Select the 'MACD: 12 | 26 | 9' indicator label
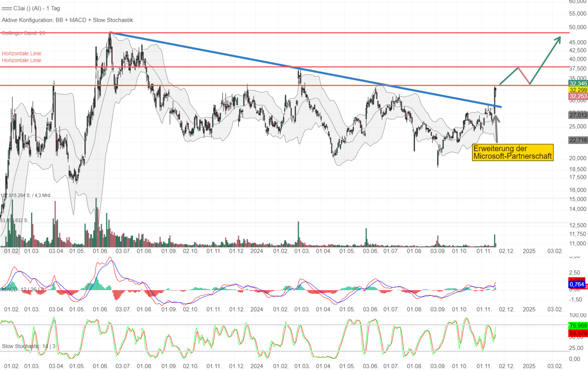This screenshot has width=588, height=370. (x=23, y=290)
